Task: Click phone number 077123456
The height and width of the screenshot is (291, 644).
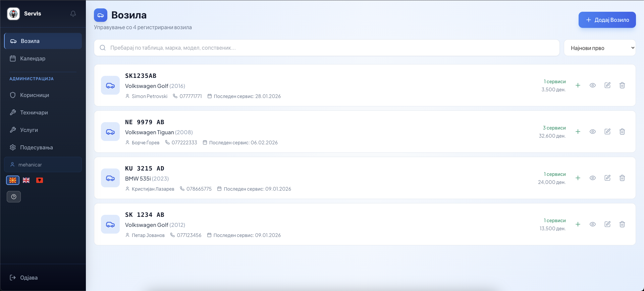Action: (189, 235)
